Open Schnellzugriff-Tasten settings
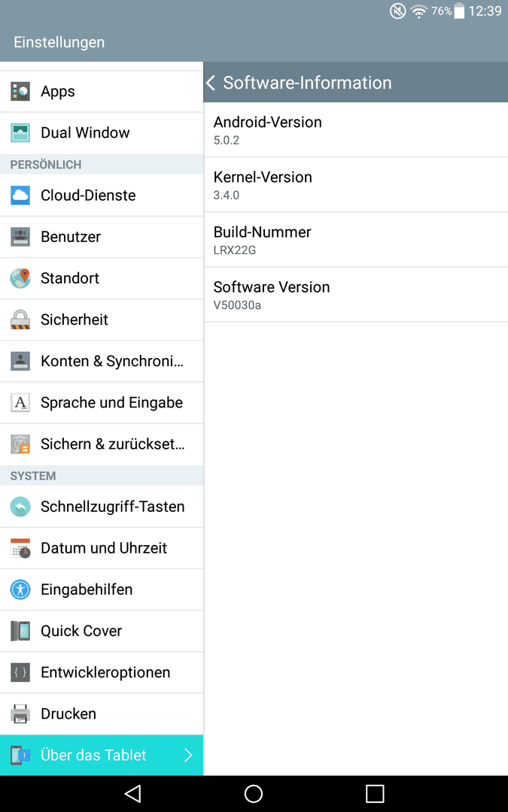This screenshot has height=812, width=508. coord(102,507)
